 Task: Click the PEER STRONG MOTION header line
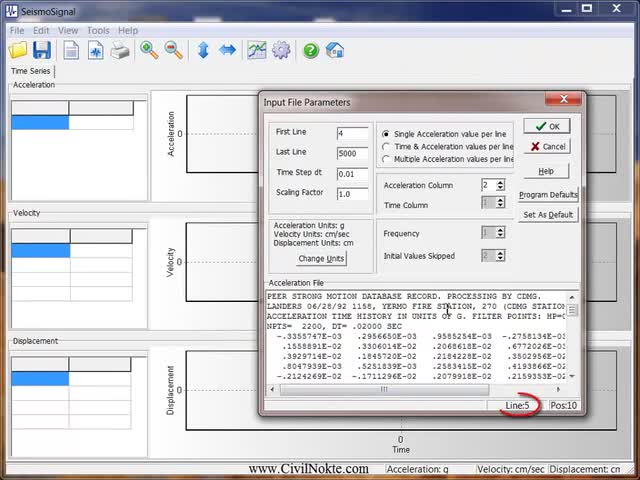(404, 296)
